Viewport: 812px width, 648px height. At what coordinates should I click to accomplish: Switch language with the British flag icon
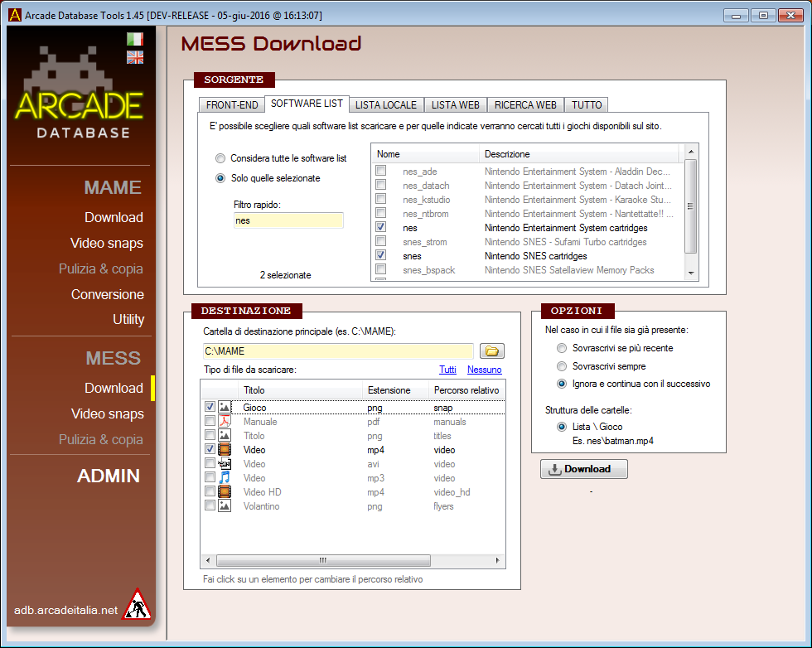(x=135, y=57)
